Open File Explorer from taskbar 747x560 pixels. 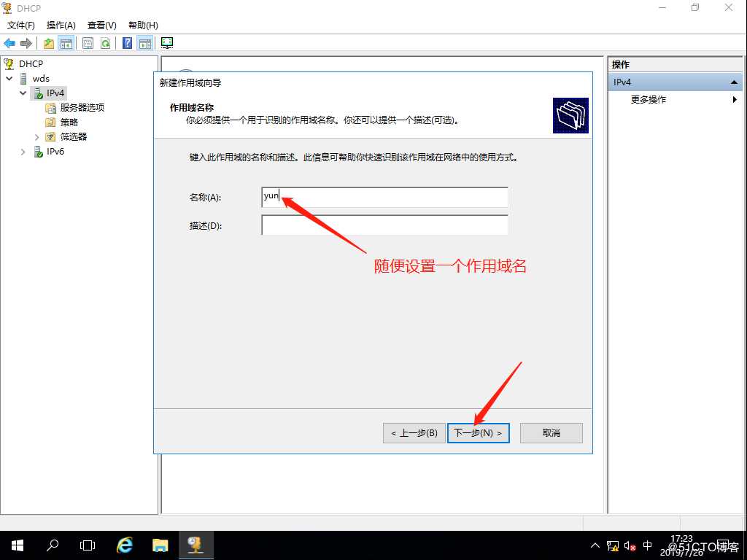pyautogui.click(x=160, y=545)
